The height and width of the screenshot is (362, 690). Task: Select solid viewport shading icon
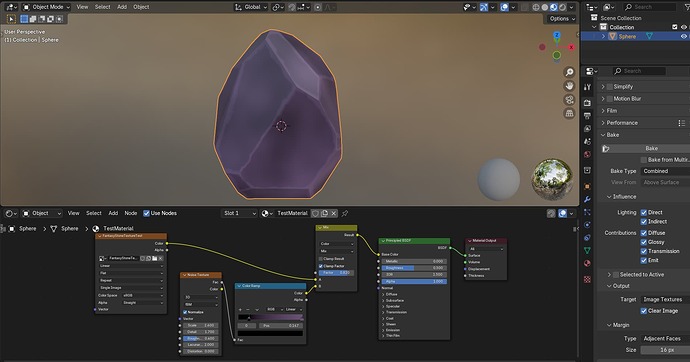545,7
